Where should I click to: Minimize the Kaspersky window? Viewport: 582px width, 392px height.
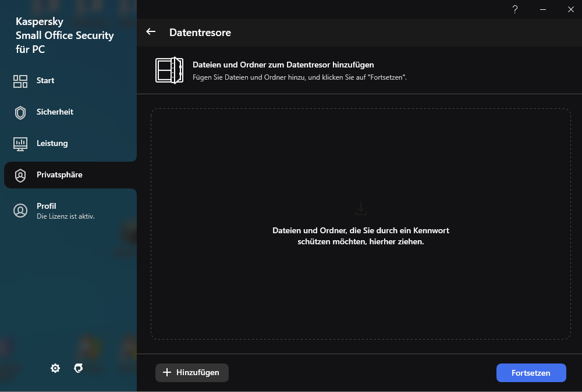[542, 9]
